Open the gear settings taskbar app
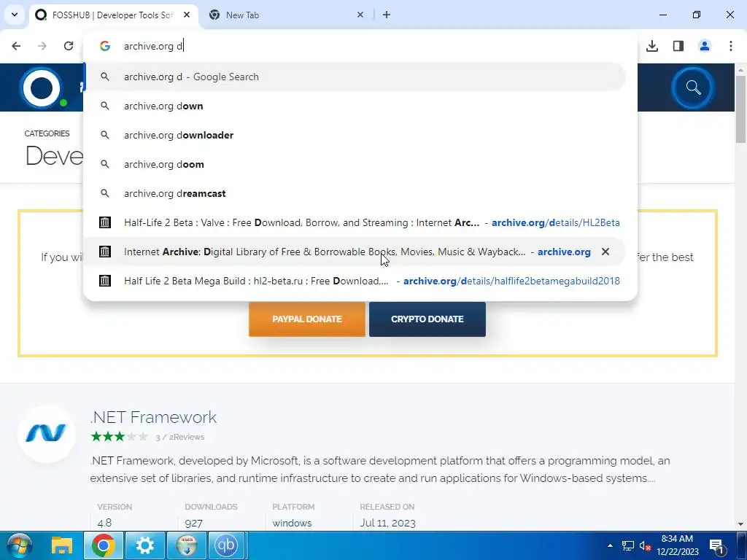 pos(145,545)
